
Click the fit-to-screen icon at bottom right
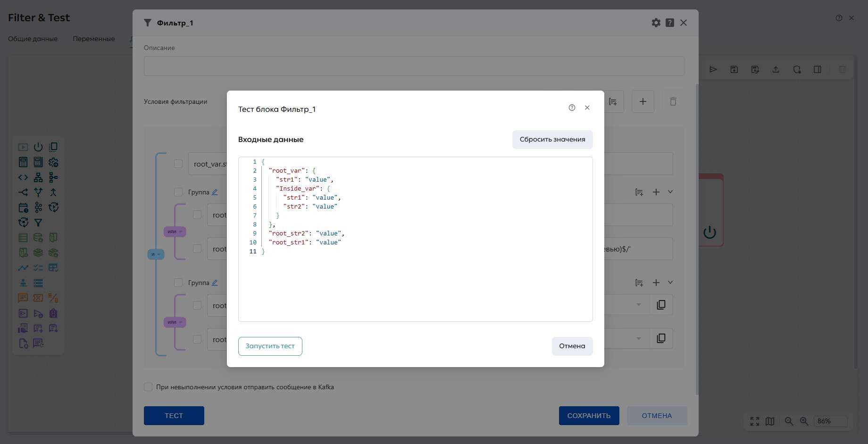click(755, 421)
